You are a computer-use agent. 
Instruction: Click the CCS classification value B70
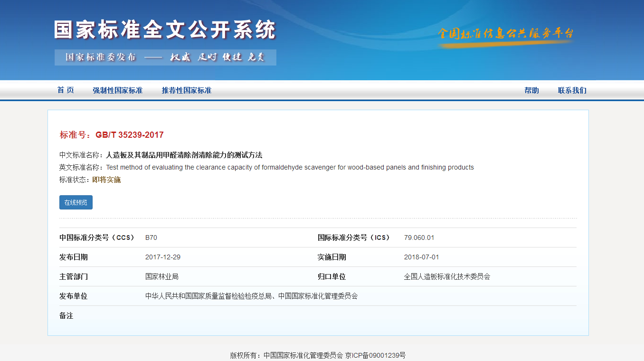[151, 237]
